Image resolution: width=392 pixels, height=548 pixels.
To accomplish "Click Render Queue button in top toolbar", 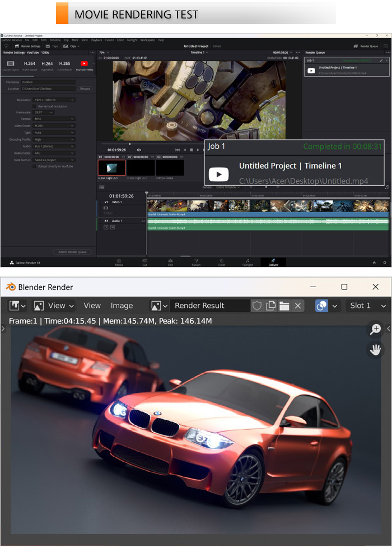I will [x=366, y=46].
